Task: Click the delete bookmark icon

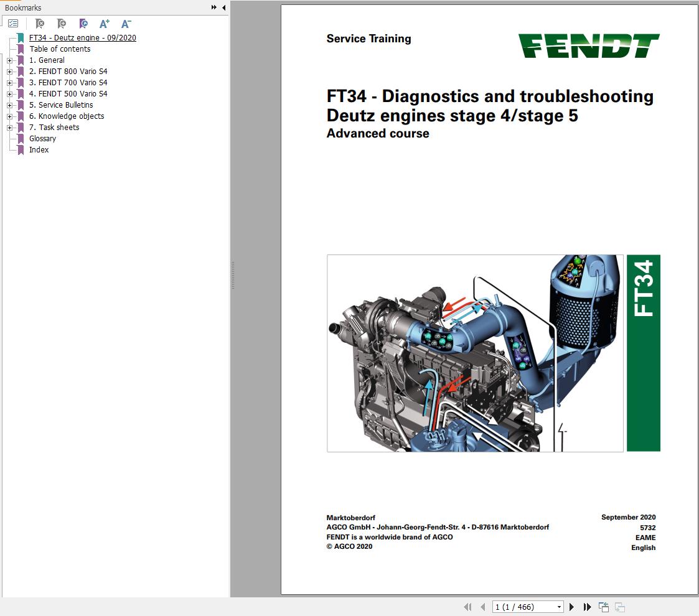Action: point(40,24)
